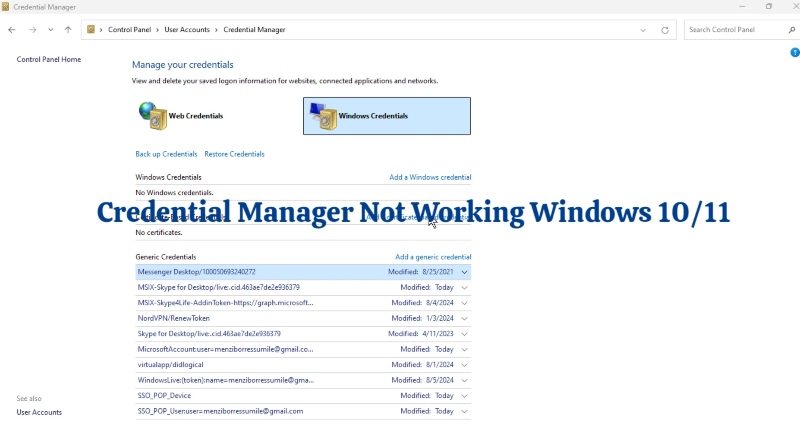The height and width of the screenshot is (426, 800).
Task: Minimize the Credential Manager window
Action: point(742,6)
